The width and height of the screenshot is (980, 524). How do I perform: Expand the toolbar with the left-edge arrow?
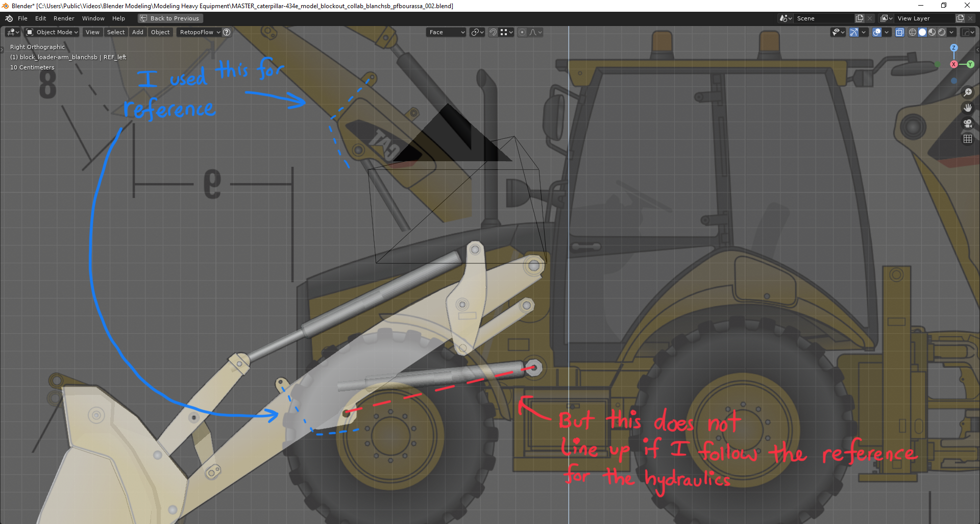(x=2, y=49)
